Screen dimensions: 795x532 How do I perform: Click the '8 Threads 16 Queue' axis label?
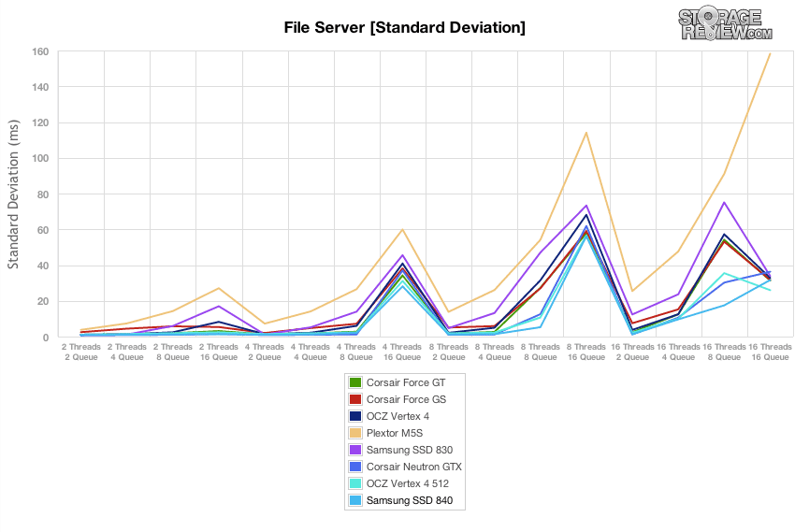coord(586,352)
